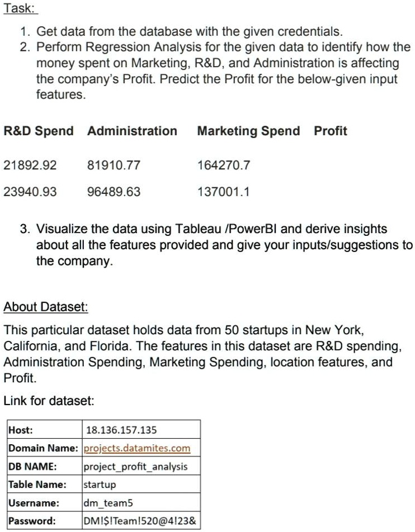Click the host IP address 18.136.157.135
The width and height of the screenshot is (415, 532).
[x=121, y=430]
